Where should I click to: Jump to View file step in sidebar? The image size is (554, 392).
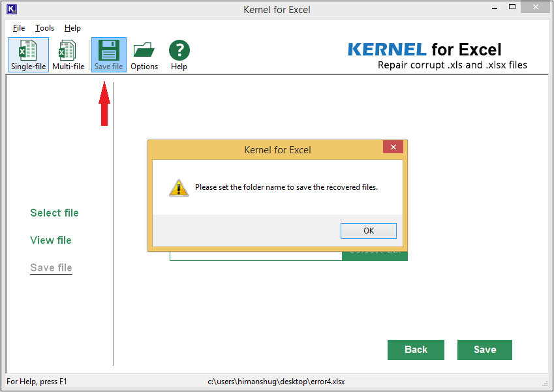(51, 240)
